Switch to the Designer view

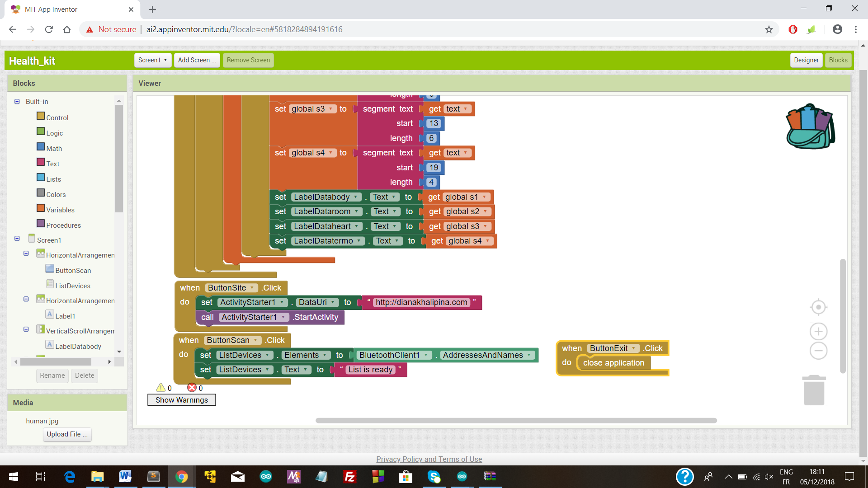tap(806, 60)
